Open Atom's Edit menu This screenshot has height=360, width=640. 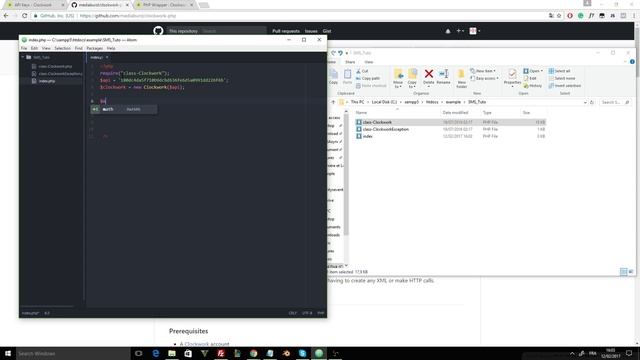coord(34,48)
